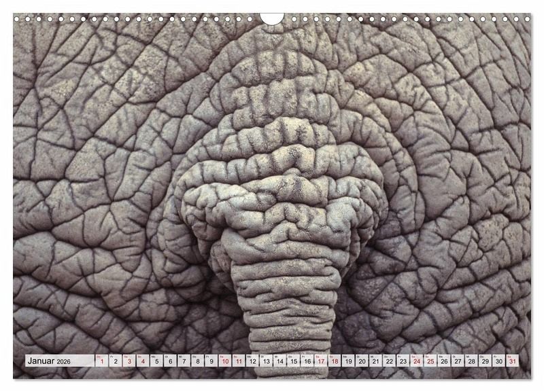Screen dimensions: 544x392
Task: Choose day 25 in the date strip
Action: pos(430,361)
